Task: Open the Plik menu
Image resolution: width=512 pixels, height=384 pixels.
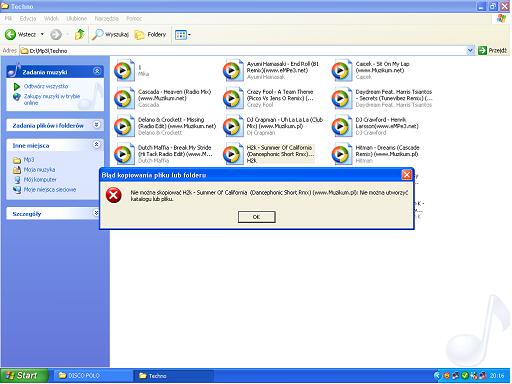Action: tap(8, 18)
